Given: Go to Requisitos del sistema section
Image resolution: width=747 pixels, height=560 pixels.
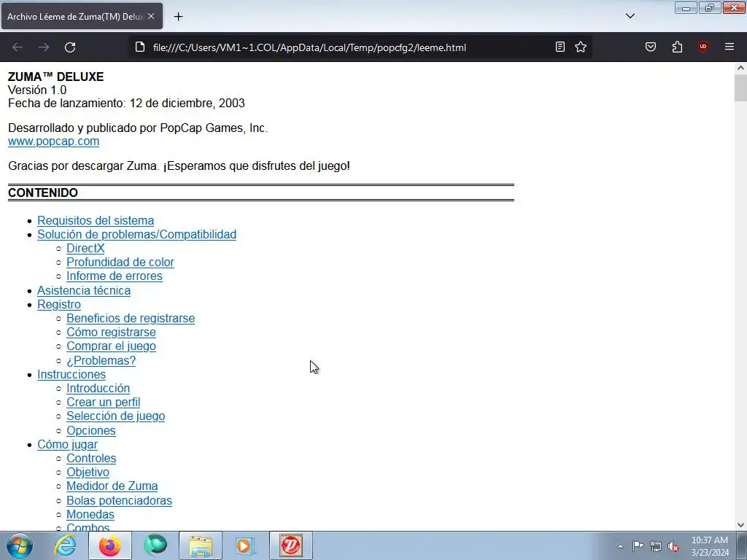Looking at the screenshot, I should click(96, 220).
